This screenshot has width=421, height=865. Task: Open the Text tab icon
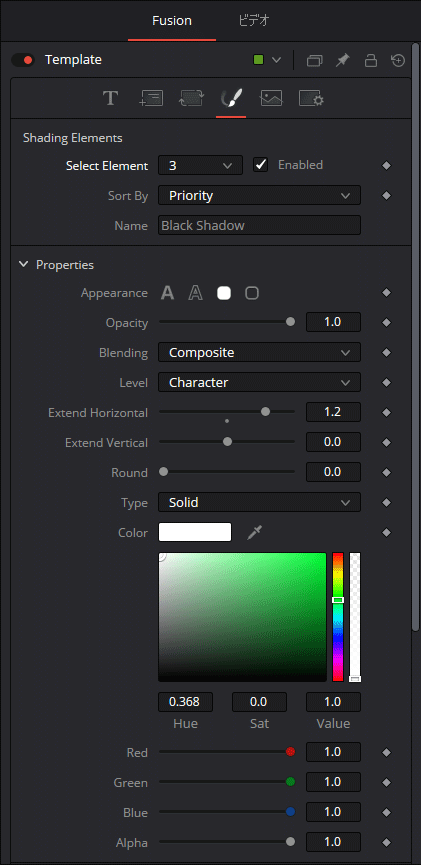[x=110, y=99]
